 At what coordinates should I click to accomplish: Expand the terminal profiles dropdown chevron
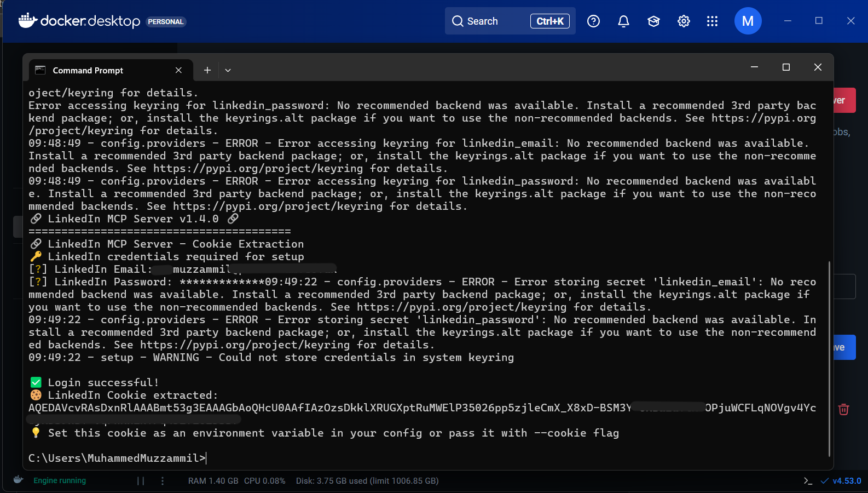pos(228,70)
